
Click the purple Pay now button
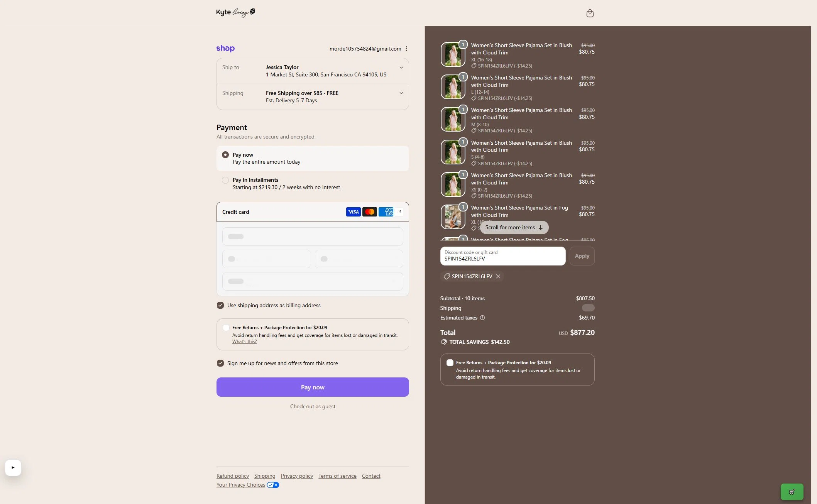(313, 387)
